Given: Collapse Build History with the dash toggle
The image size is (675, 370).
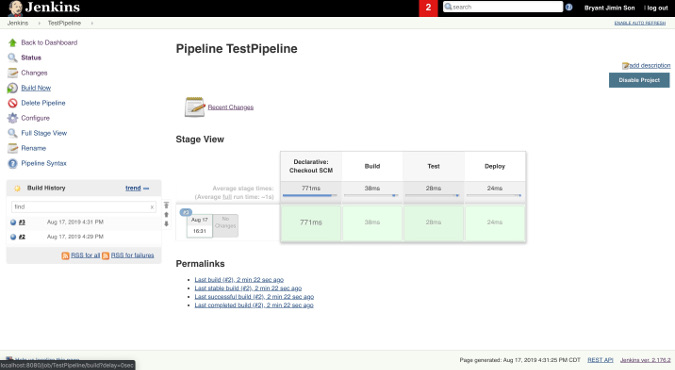Looking at the screenshot, I should [146, 188].
